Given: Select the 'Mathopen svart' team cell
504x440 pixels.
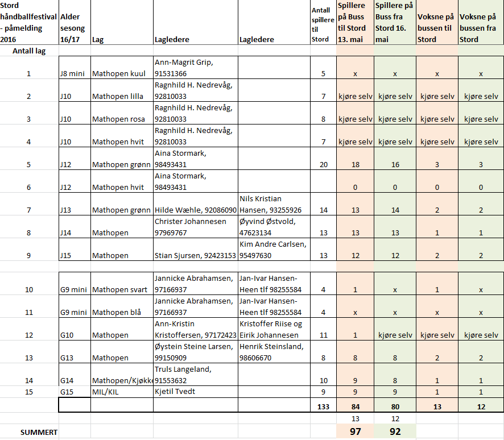Looking at the screenshot, I should (x=122, y=289).
